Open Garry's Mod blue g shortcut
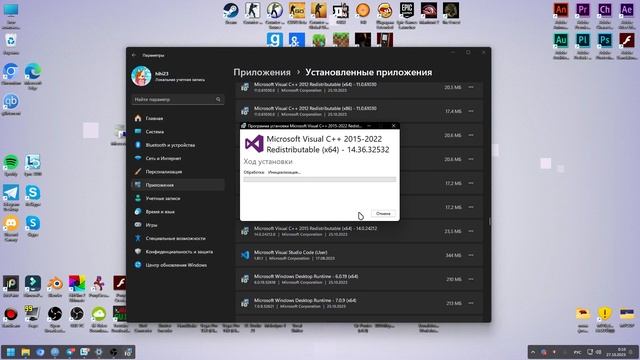Screen dimensions: 640x360 (x=274, y=40)
